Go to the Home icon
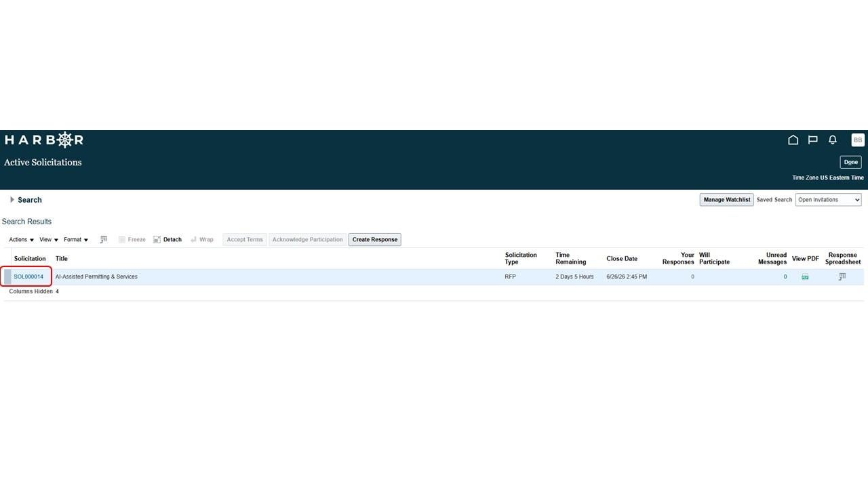 (793, 140)
